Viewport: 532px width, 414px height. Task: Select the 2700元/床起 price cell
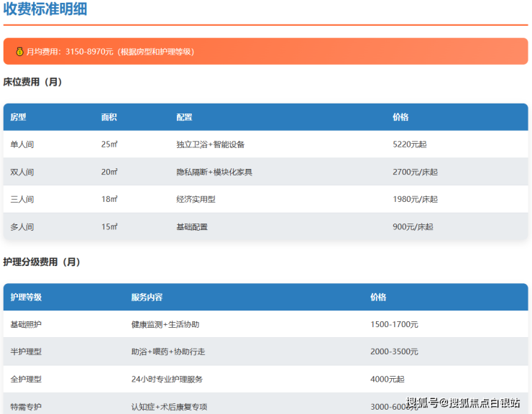[x=415, y=172]
